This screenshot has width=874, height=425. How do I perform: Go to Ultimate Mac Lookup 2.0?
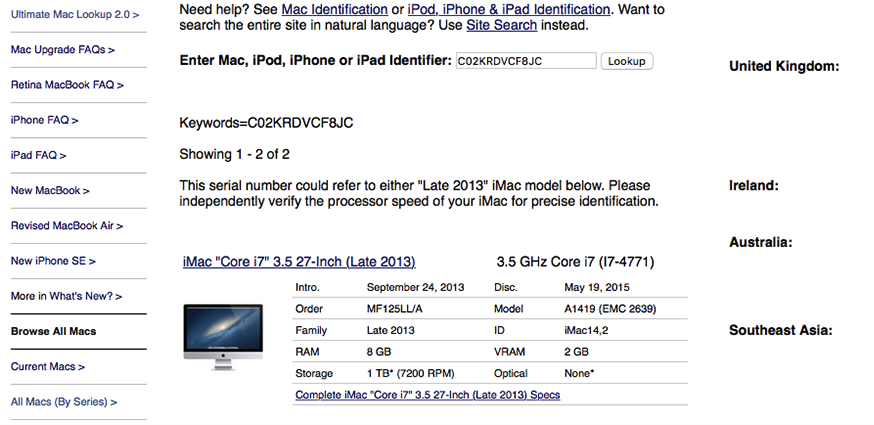[x=74, y=15]
